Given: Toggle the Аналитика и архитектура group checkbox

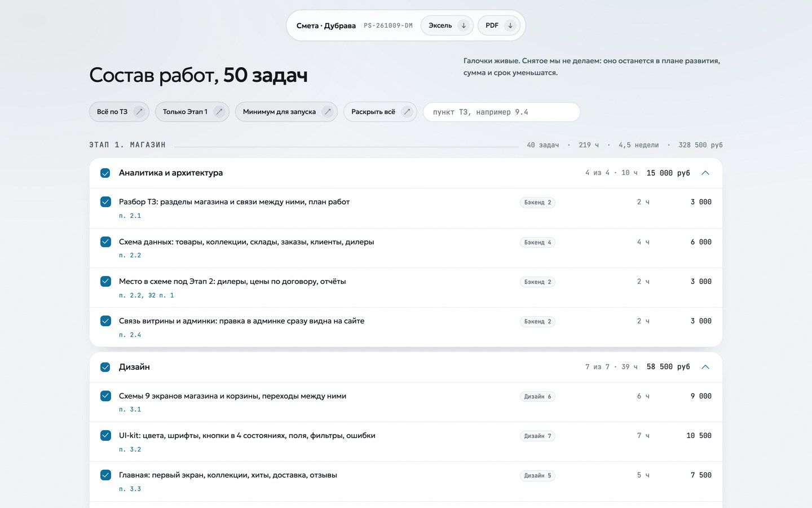Looking at the screenshot, I should pyautogui.click(x=105, y=173).
